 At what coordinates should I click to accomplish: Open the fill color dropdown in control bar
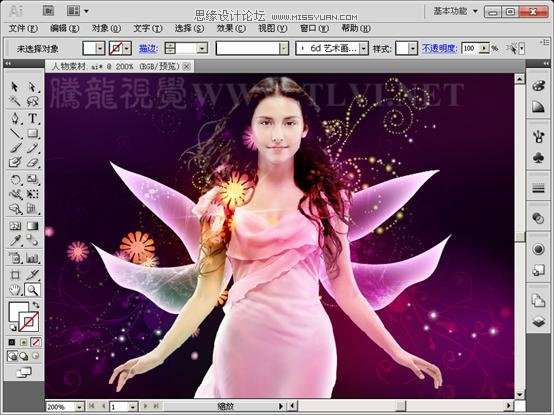tap(101, 48)
